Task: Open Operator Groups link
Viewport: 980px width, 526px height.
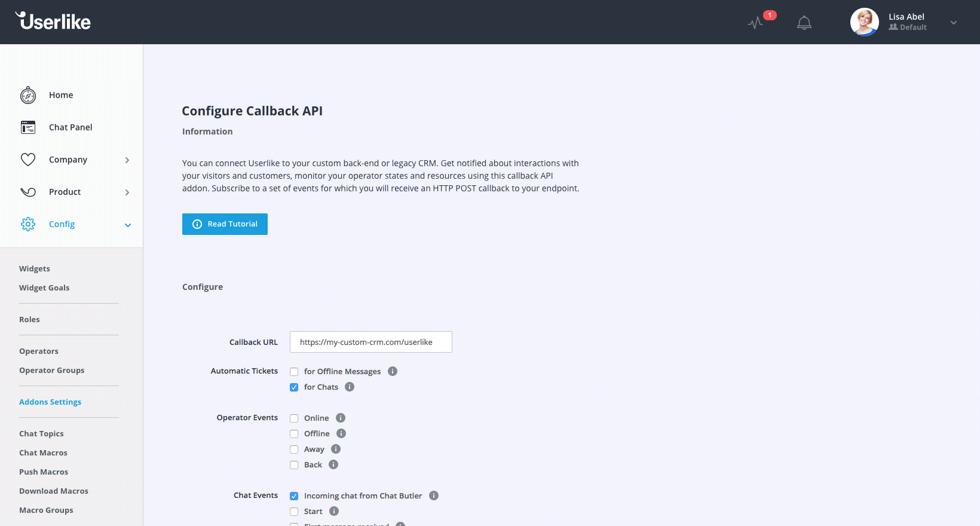Action: pos(51,371)
